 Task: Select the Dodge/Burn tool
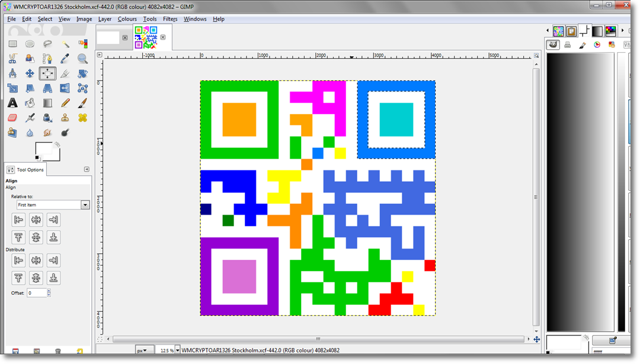click(x=65, y=133)
